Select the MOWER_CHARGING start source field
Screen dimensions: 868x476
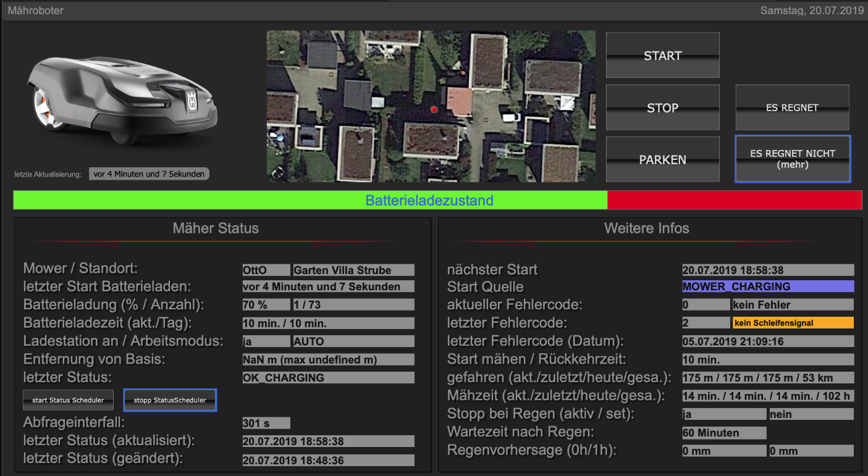pyautogui.click(x=767, y=286)
